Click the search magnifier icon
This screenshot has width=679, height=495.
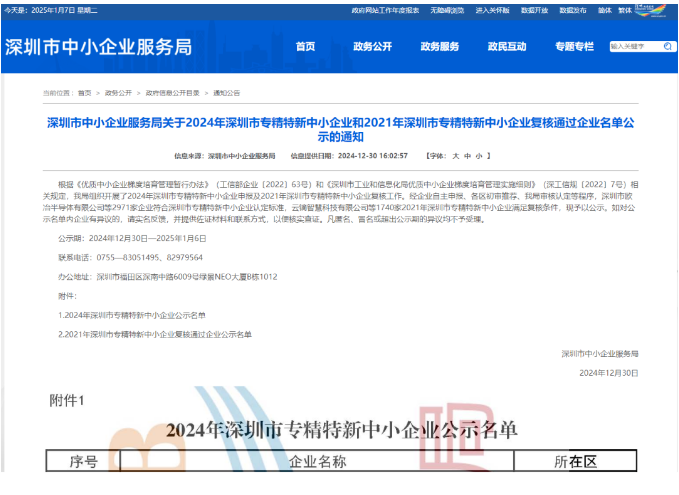(668, 46)
